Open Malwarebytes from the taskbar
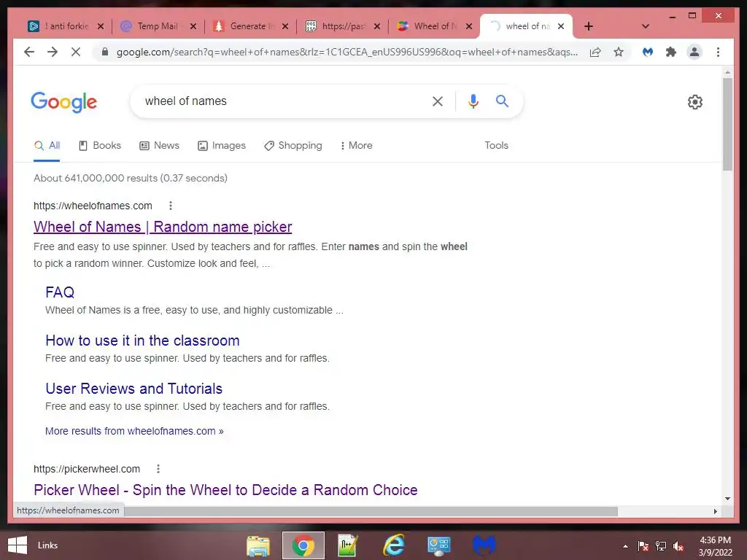This screenshot has width=747, height=560. (x=484, y=545)
